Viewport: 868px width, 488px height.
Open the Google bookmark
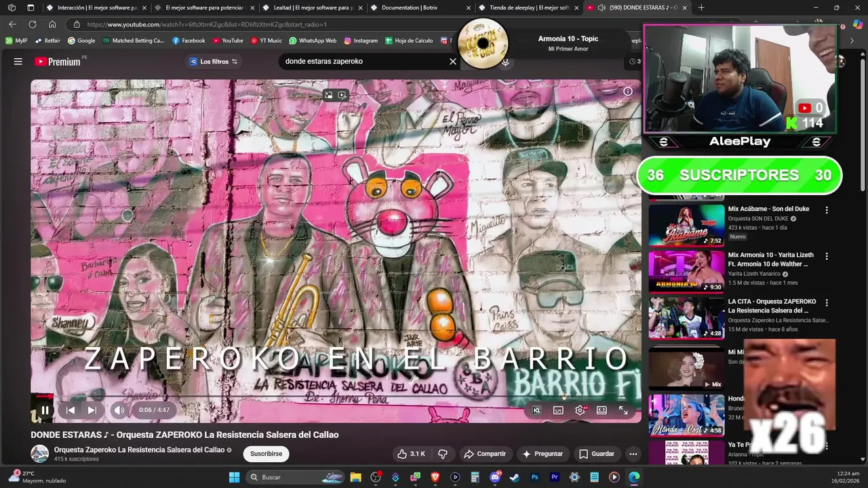81,41
